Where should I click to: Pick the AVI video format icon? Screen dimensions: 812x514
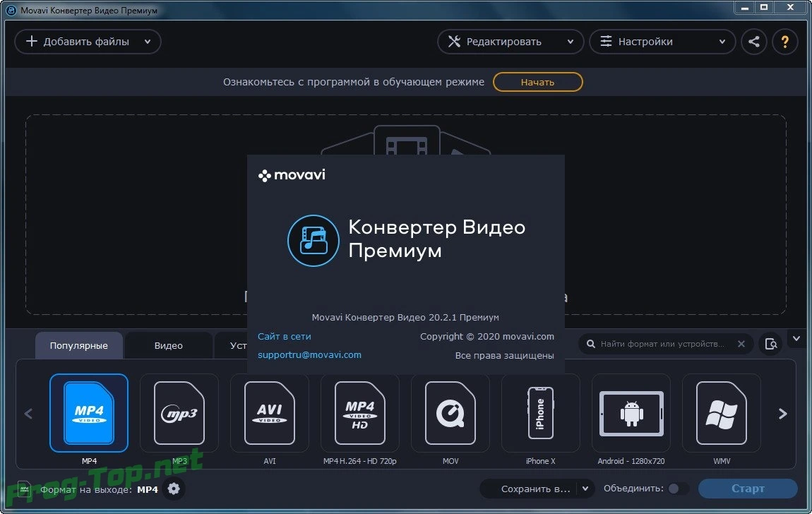(x=269, y=412)
